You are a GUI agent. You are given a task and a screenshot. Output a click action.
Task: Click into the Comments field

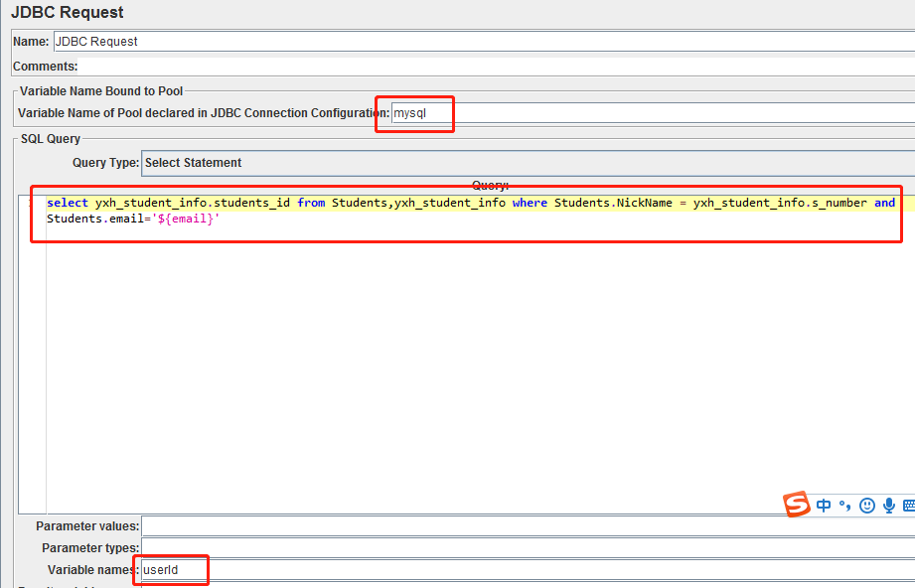click(496, 67)
